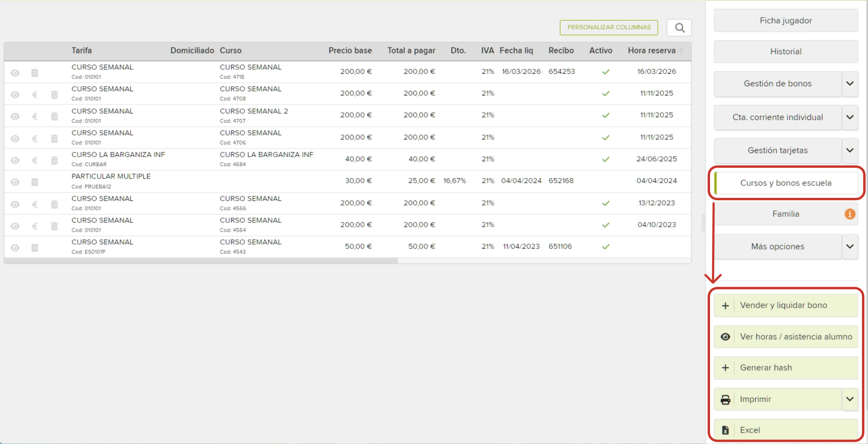Delete course Cod: 4708 with trash icon
Image resolution: width=868 pixels, height=444 pixels.
tap(54, 95)
